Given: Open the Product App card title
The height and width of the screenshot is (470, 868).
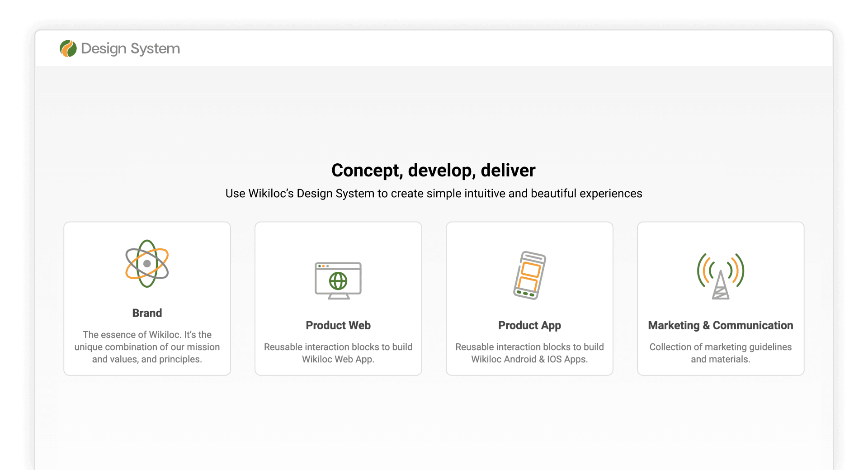Looking at the screenshot, I should [529, 325].
